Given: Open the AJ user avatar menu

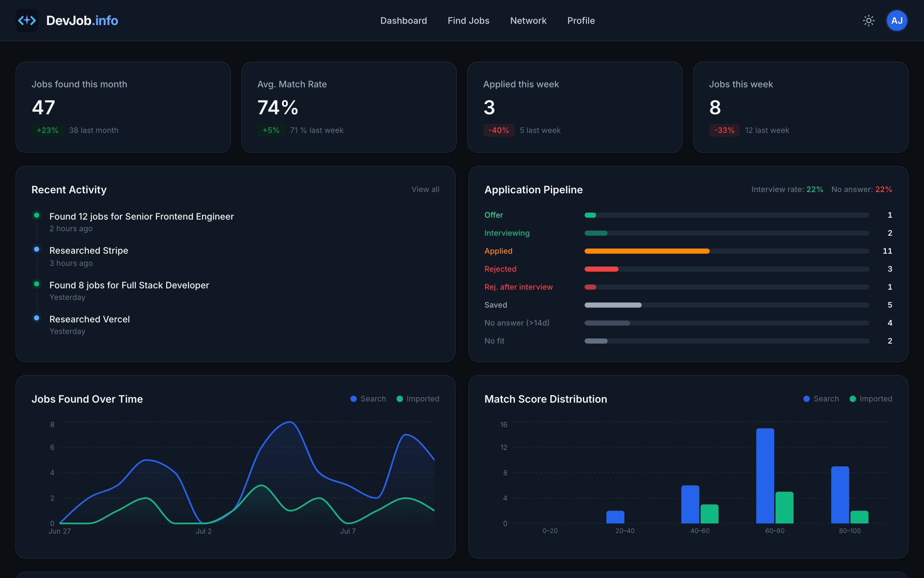Looking at the screenshot, I should (896, 20).
